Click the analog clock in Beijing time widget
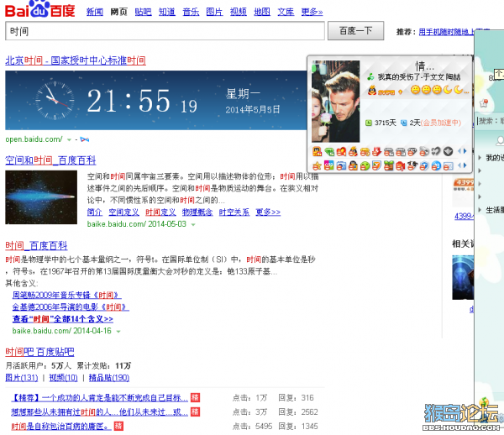Screen dimensions: 504x435 coord(55,101)
